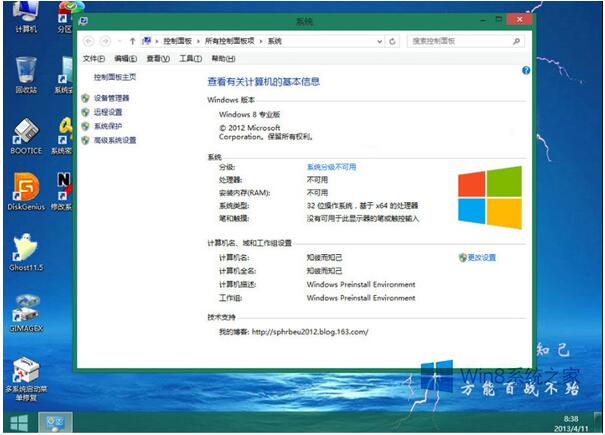Viewport: 605px width, 435px height.
Task: Open the 计算机 desktop icon
Action: [x=26, y=16]
